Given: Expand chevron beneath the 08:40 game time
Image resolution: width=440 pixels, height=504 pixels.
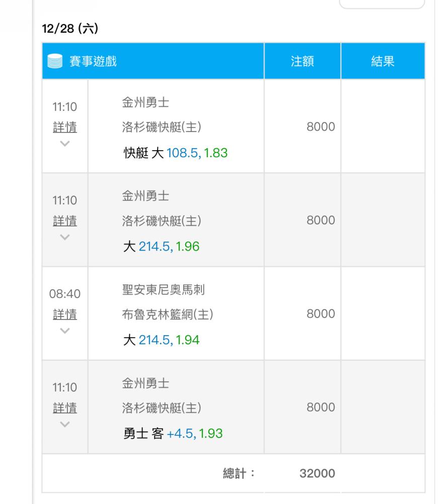Looking at the screenshot, I should point(65,330).
